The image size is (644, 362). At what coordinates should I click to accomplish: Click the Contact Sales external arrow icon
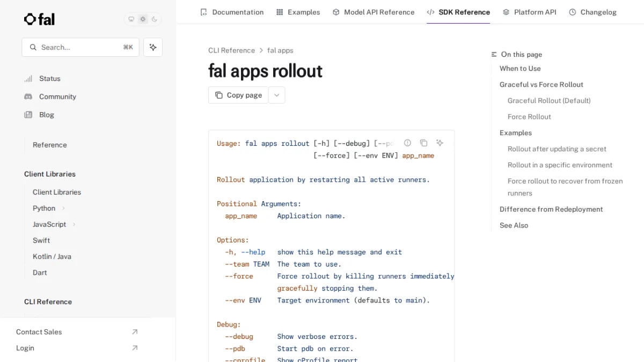pyautogui.click(x=135, y=332)
